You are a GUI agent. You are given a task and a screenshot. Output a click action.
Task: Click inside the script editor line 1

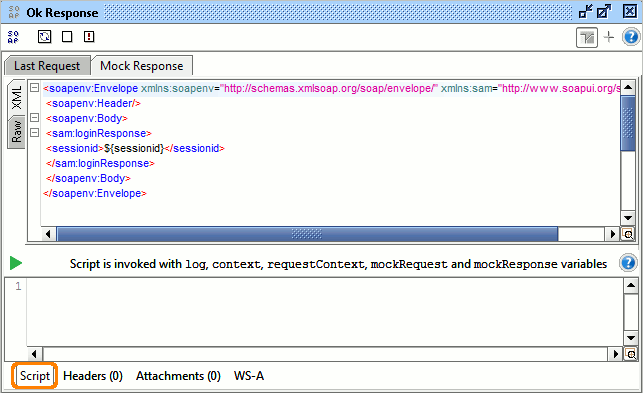click(x=325, y=286)
